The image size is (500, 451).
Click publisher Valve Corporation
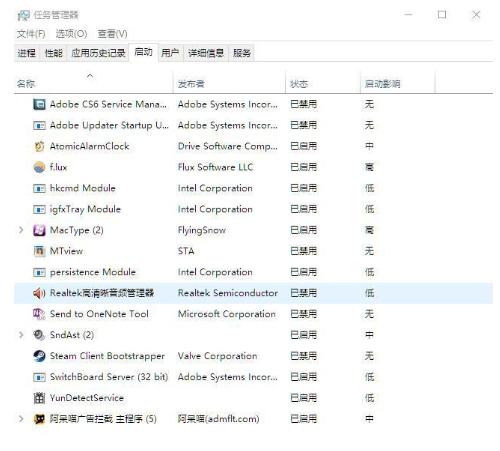(x=217, y=356)
